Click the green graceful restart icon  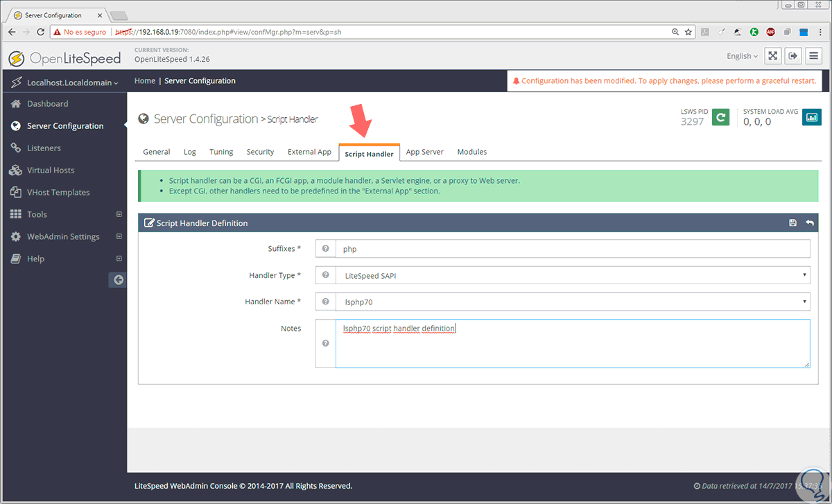coord(721,117)
